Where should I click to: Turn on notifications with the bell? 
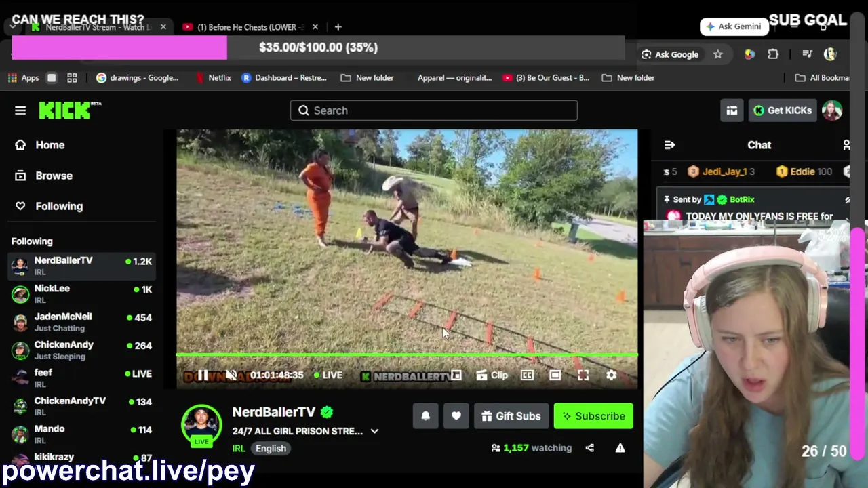coord(426,416)
